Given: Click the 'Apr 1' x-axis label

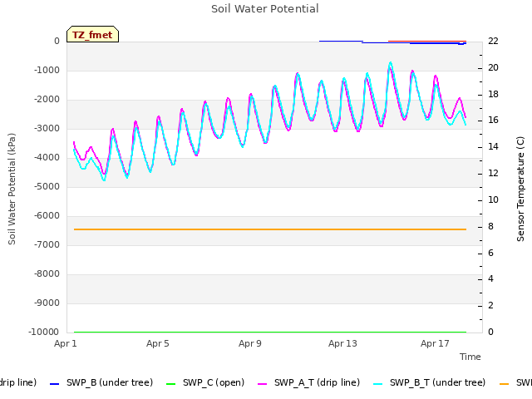Looking at the screenshot, I should pyautogui.click(x=66, y=343).
